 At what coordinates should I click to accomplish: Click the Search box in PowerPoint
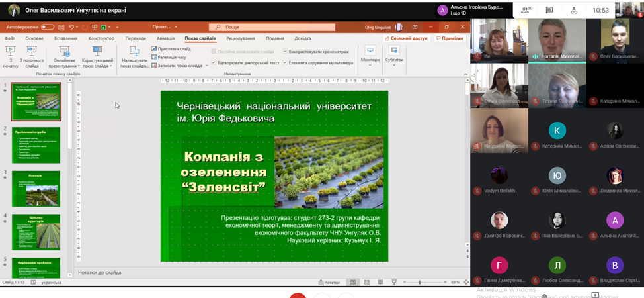coord(272,27)
